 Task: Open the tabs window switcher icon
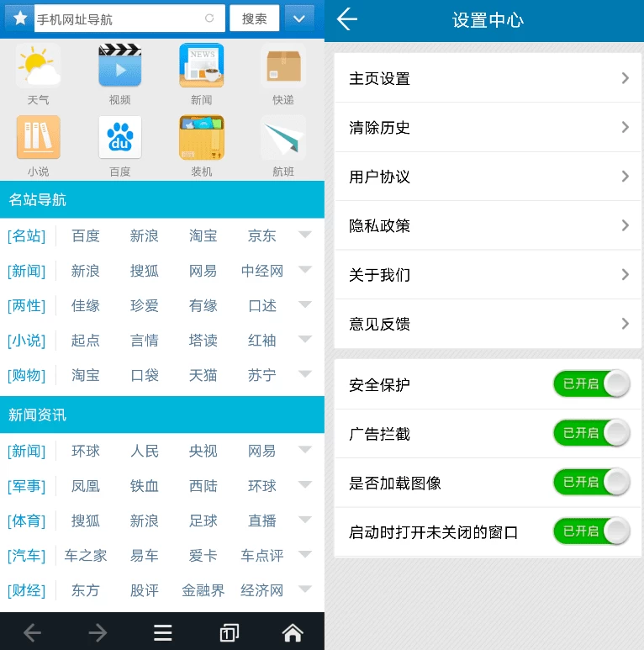[x=228, y=632]
